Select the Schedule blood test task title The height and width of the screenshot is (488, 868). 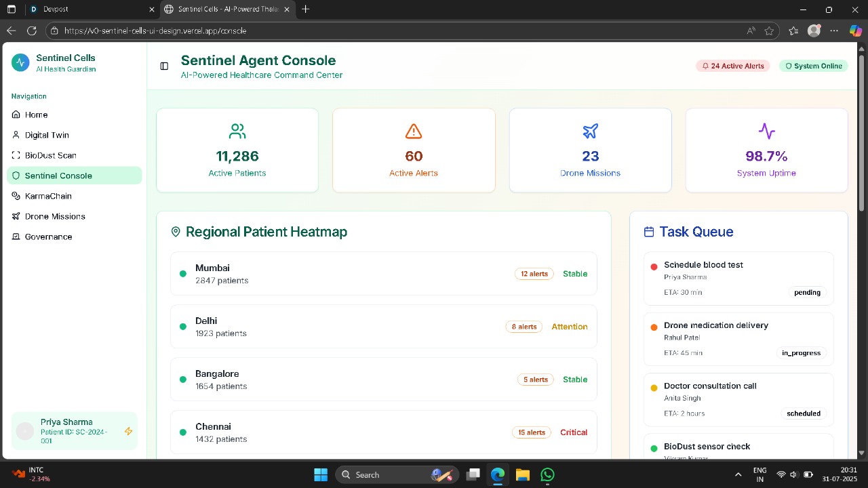click(x=703, y=265)
